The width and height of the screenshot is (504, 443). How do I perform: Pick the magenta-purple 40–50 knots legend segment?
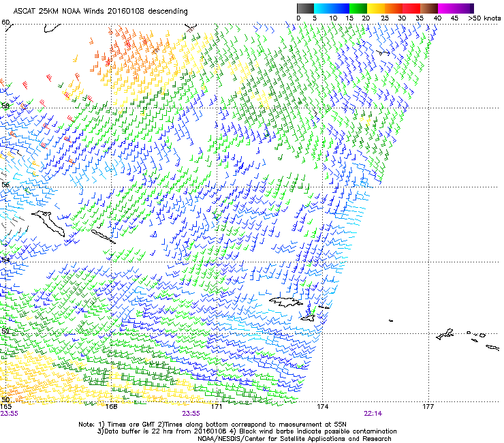[456, 8]
